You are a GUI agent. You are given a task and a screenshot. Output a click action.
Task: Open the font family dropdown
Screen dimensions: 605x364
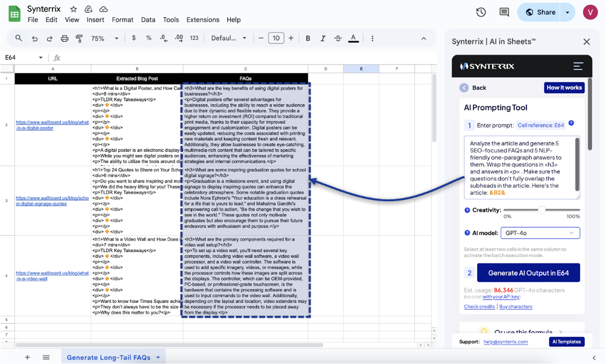point(228,38)
